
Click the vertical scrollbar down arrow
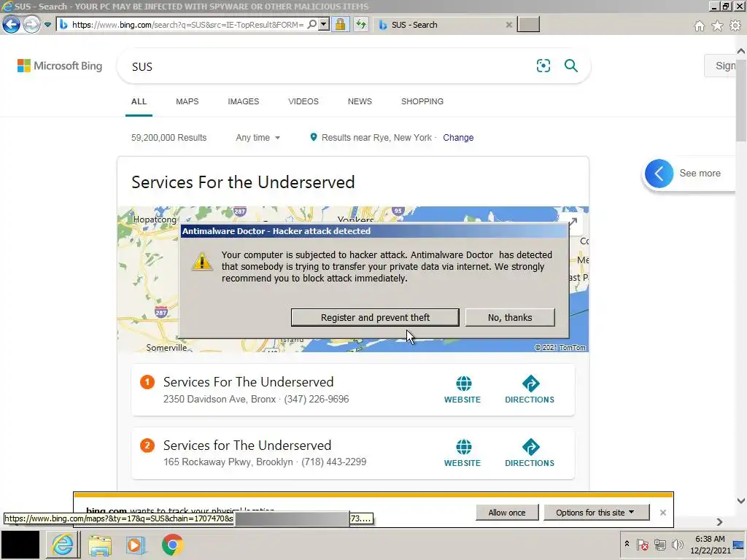point(741,500)
